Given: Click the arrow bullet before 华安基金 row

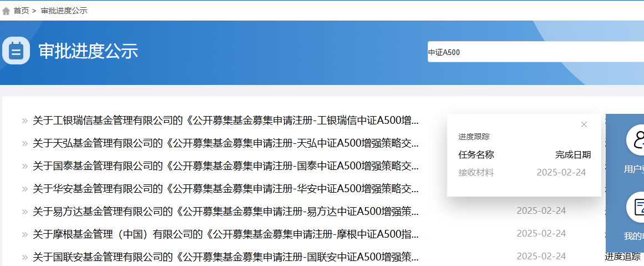Looking at the screenshot, I should [24, 189].
